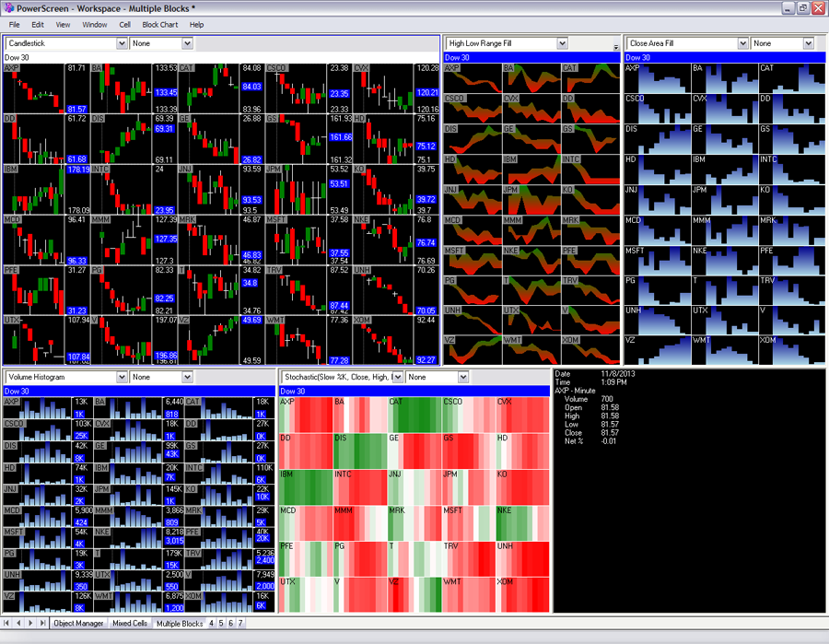Open the Block Chart menu
This screenshot has height=644, width=829.
[160, 24]
